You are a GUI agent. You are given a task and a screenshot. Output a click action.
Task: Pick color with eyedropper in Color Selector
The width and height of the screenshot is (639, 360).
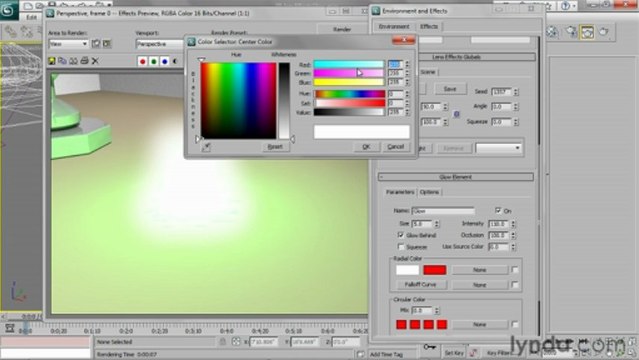[206, 147]
